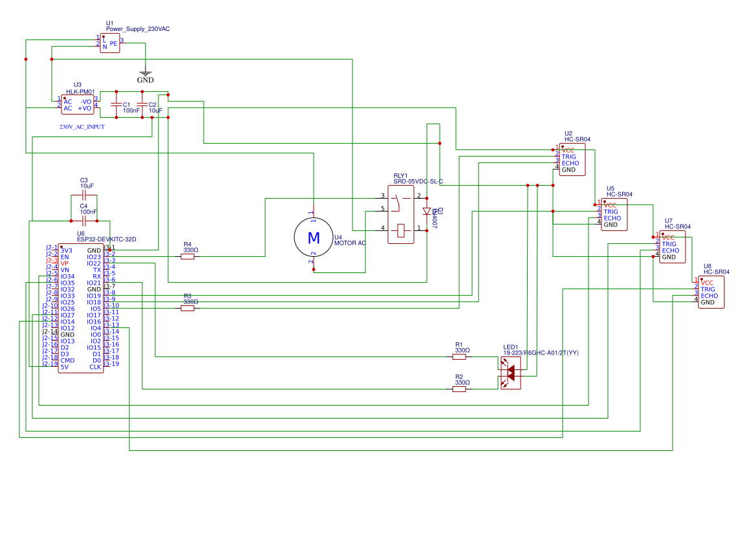This screenshot has width=756, height=535.
Task: Click the J2-19 pin number label
Action: tap(50, 364)
